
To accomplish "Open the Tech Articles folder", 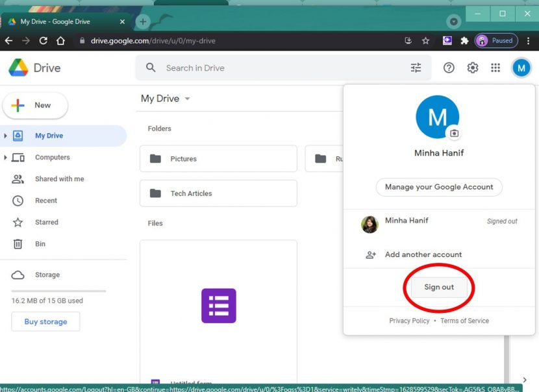I will [218, 193].
